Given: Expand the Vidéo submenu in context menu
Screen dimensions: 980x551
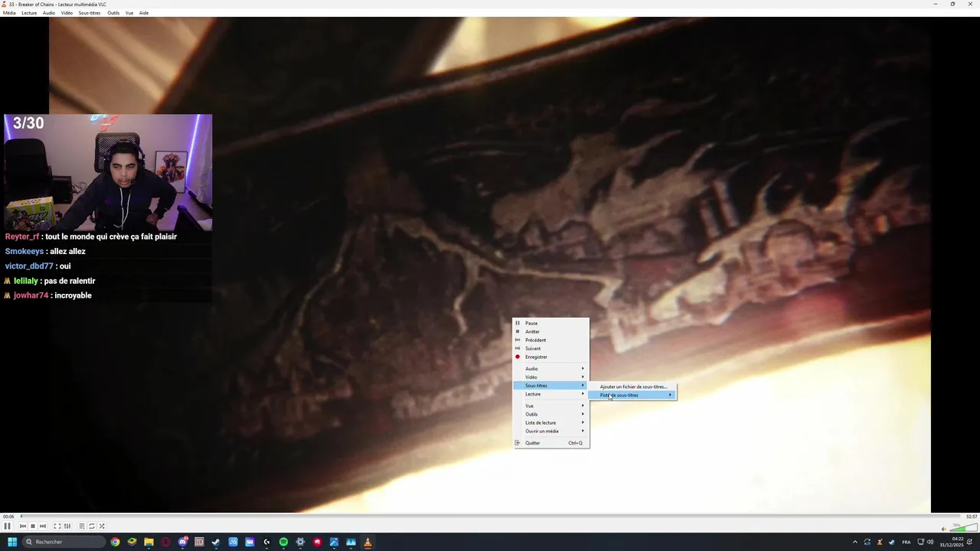Looking at the screenshot, I should [550, 377].
